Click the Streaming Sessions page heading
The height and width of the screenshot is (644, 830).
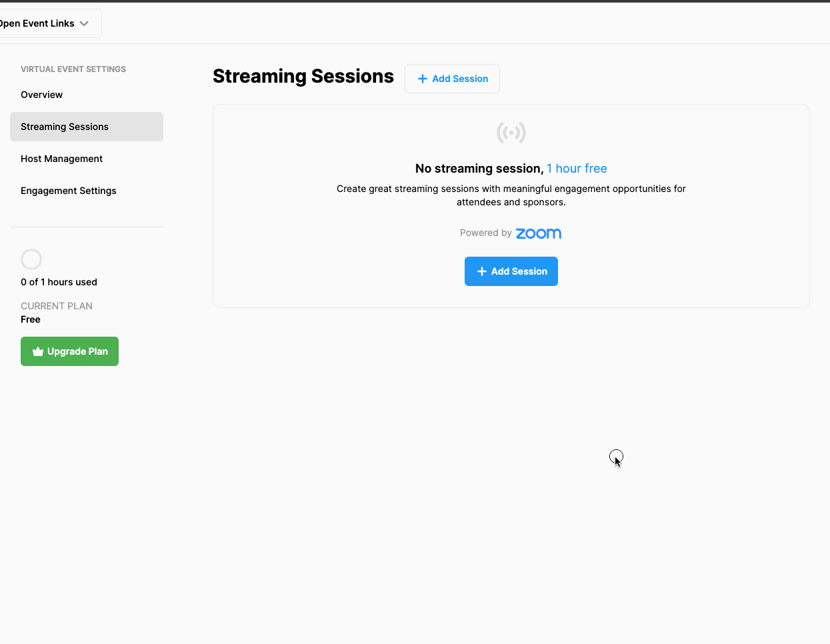303,76
